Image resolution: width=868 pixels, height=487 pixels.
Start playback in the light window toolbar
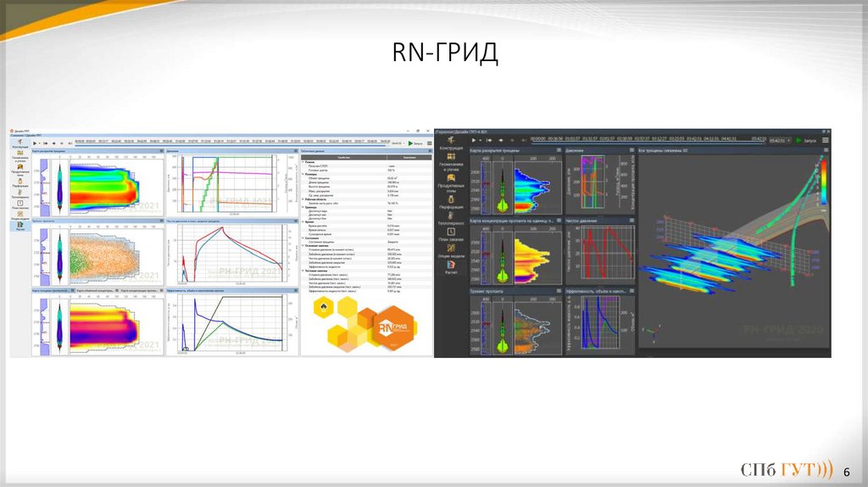coord(34,143)
